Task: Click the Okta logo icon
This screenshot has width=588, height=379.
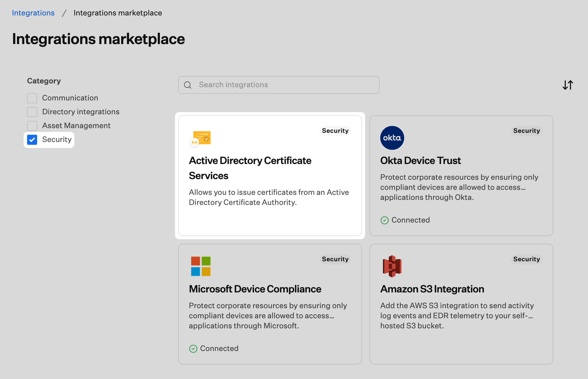Action: [x=392, y=138]
